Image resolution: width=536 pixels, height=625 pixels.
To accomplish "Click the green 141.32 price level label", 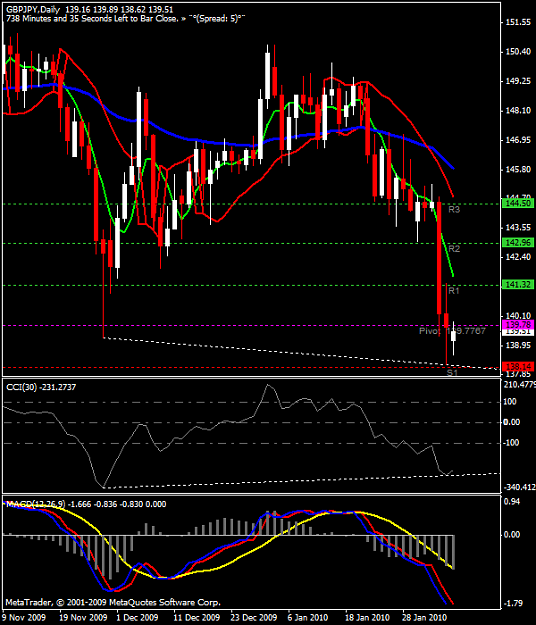I will (x=518, y=285).
